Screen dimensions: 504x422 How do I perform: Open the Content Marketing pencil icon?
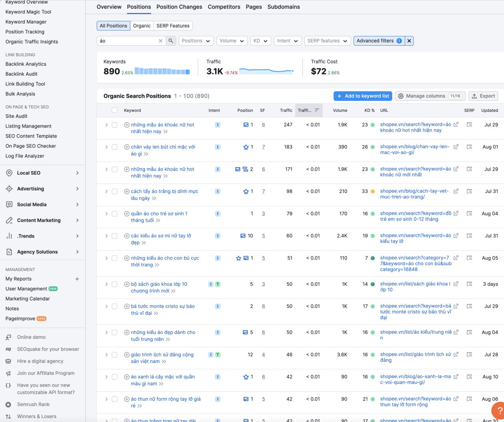[x=9, y=220]
